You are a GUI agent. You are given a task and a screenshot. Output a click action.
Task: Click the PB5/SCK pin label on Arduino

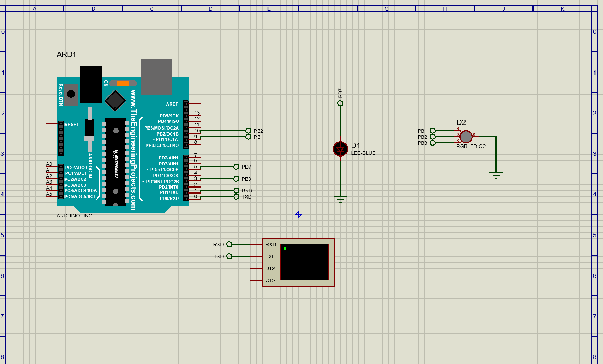tap(169, 116)
